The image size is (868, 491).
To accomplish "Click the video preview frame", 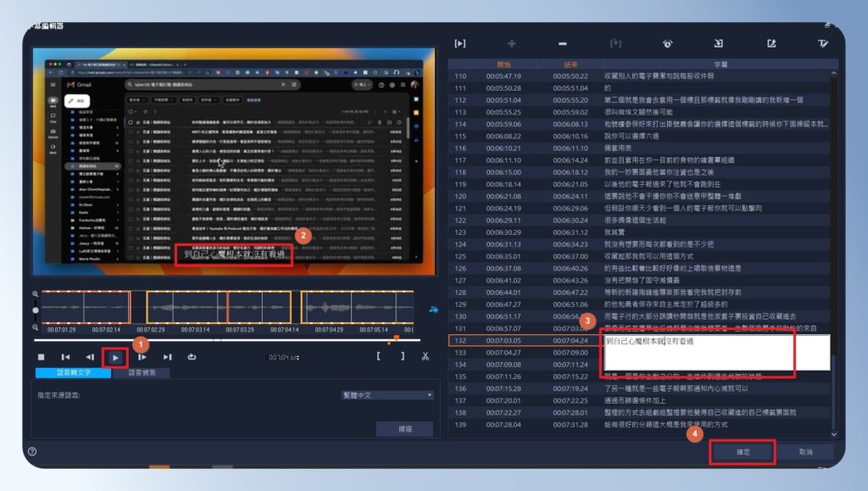I will pos(234,162).
